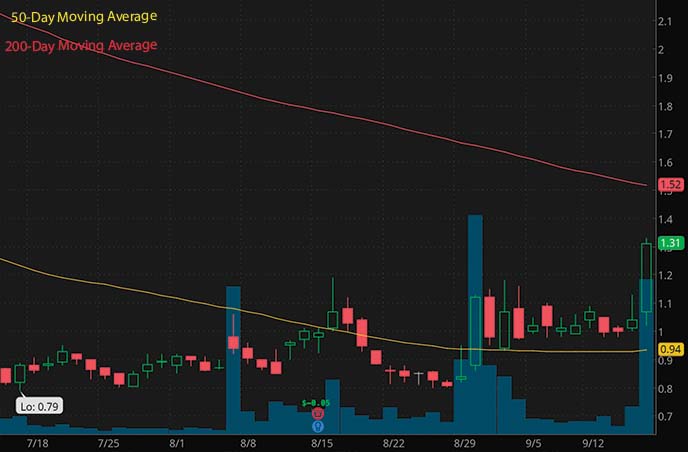688x452 pixels.
Task: Click the 200-Day Moving Average legend text
Action: [x=81, y=46]
